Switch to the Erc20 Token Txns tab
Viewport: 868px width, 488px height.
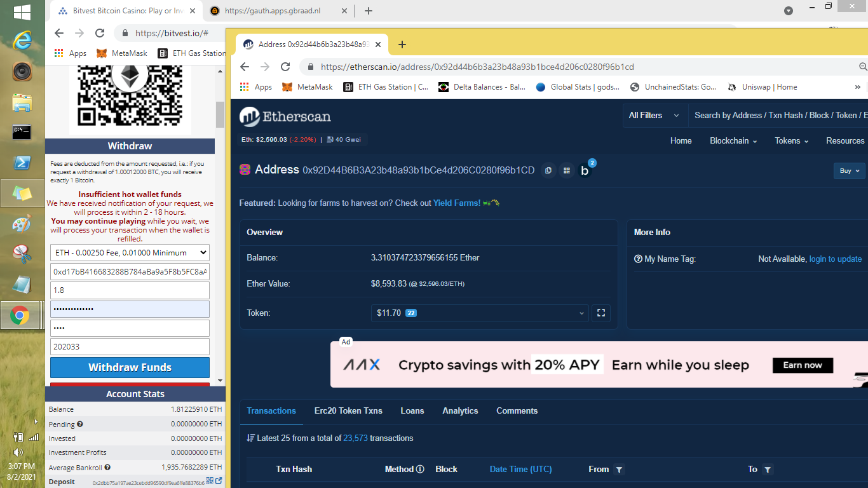pyautogui.click(x=348, y=411)
